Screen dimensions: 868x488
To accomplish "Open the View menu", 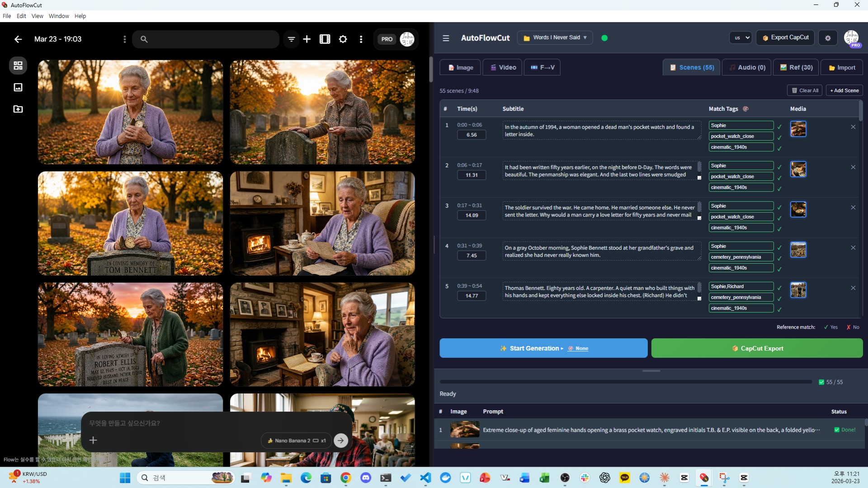I will point(37,16).
